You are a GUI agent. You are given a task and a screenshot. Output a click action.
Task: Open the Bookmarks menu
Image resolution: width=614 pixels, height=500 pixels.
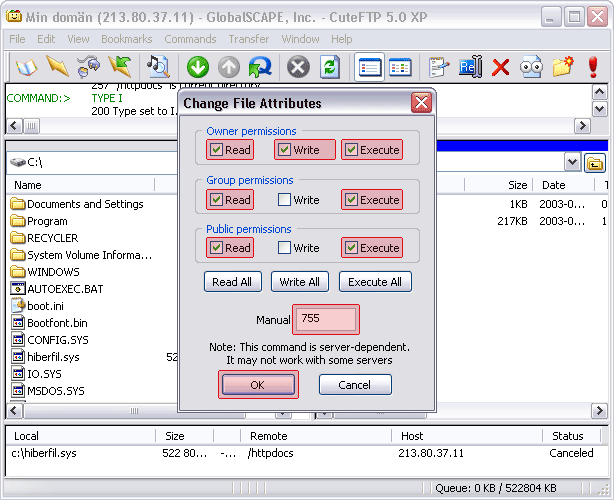coord(126,39)
